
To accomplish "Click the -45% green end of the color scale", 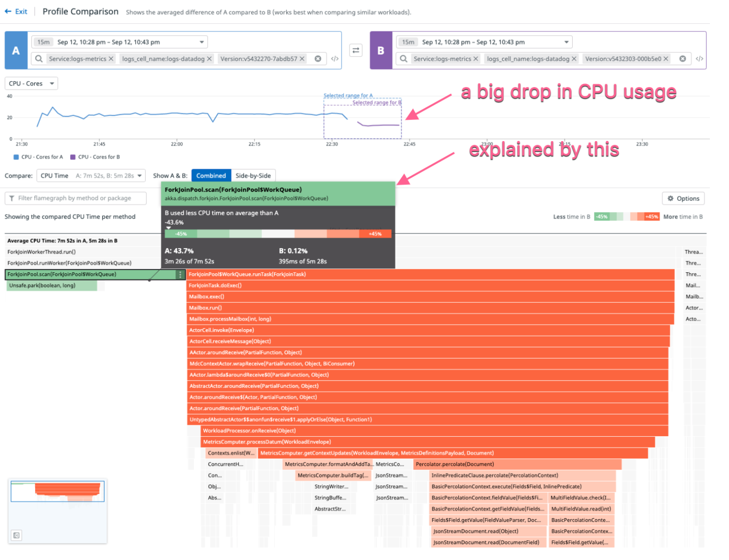I will pyautogui.click(x=602, y=217).
